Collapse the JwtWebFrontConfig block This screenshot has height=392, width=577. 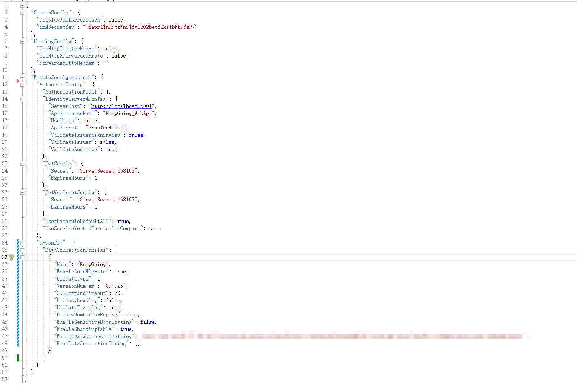tap(22, 192)
